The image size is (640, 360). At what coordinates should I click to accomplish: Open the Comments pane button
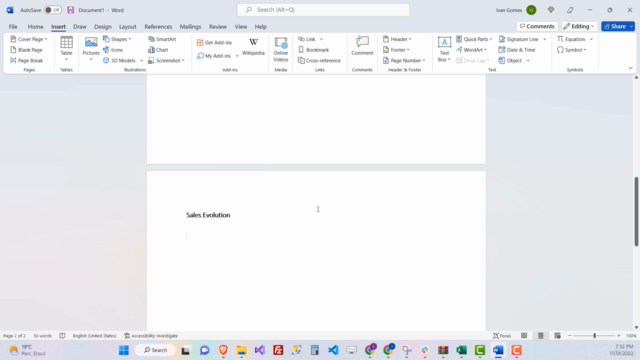click(537, 26)
